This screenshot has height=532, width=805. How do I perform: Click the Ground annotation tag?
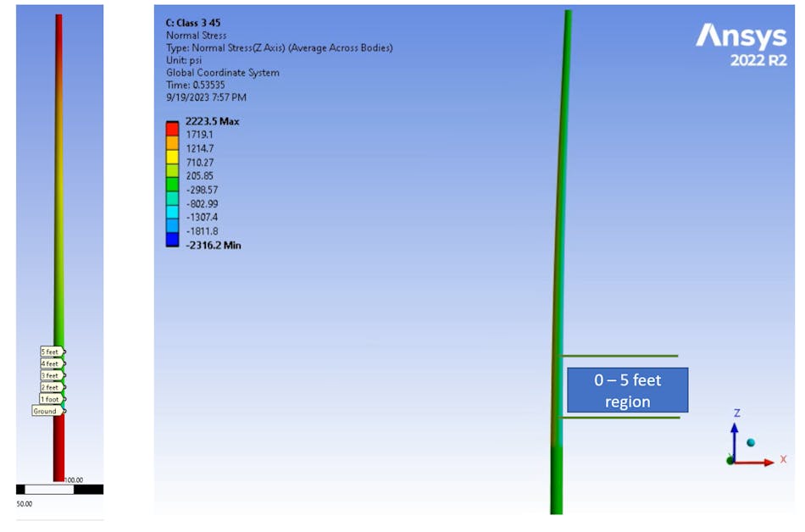pyautogui.click(x=44, y=410)
